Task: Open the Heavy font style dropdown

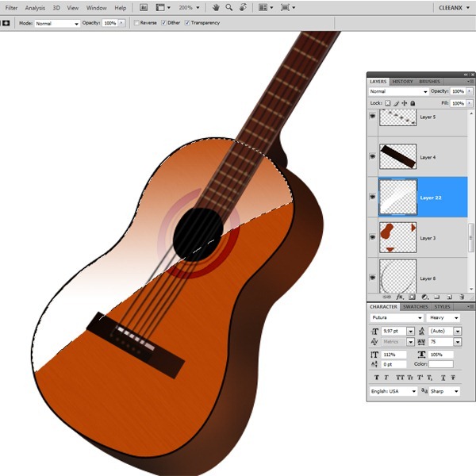Action: click(443, 318)
